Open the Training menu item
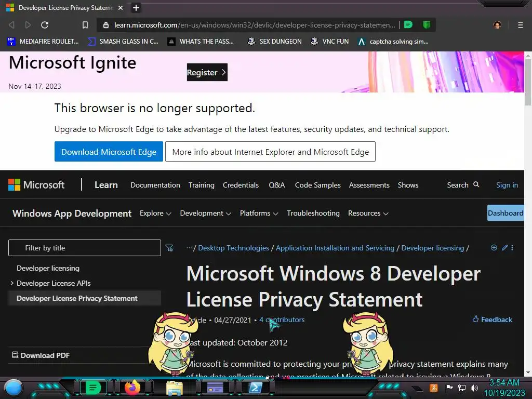 (201, 185)
